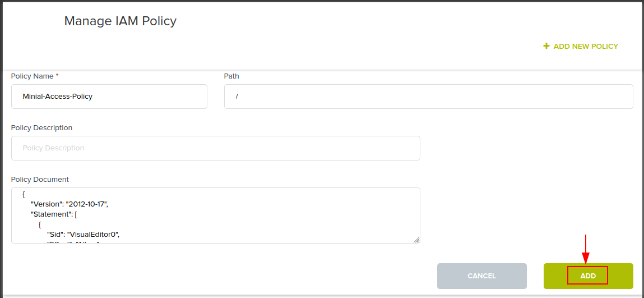Grab the Policy Document textarea resize handle
This screenshot has height=298, width=644.
coord(416,240)
